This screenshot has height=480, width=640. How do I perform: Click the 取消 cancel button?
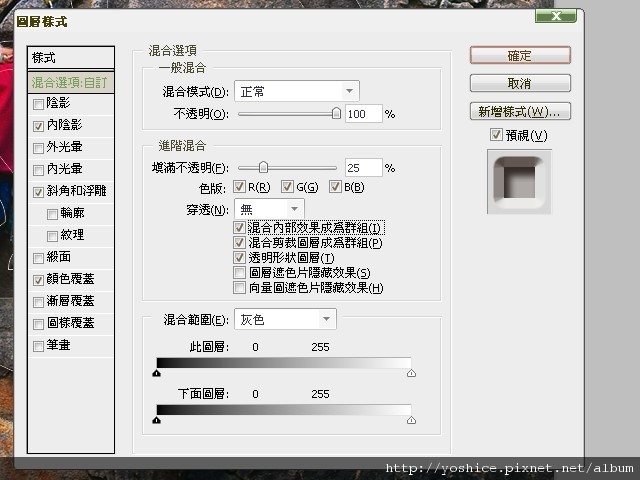pos(520,83)
